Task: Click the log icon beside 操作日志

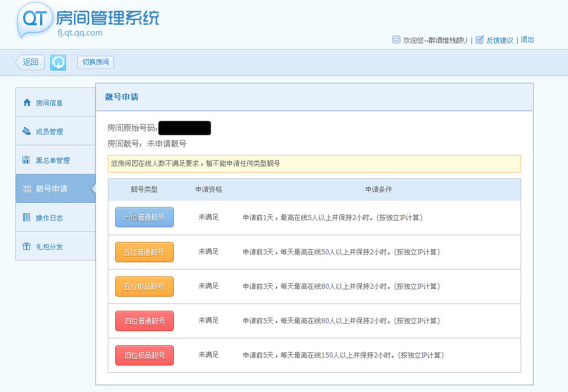Action: [27, 217]
